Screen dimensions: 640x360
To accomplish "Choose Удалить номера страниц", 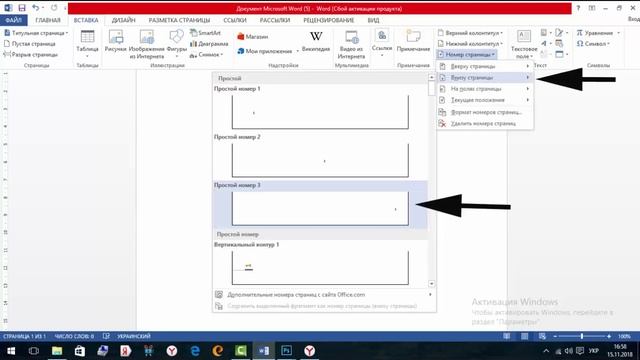I will (x=485, y=123).
